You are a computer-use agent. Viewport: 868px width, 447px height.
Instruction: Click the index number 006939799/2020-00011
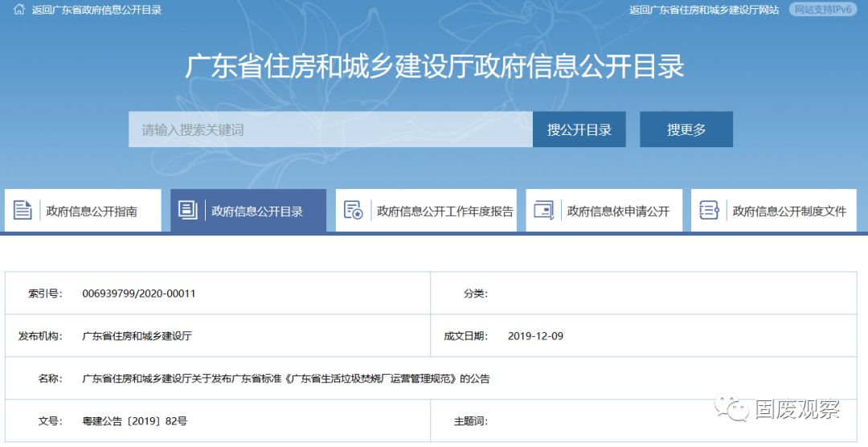coord(139,293)
